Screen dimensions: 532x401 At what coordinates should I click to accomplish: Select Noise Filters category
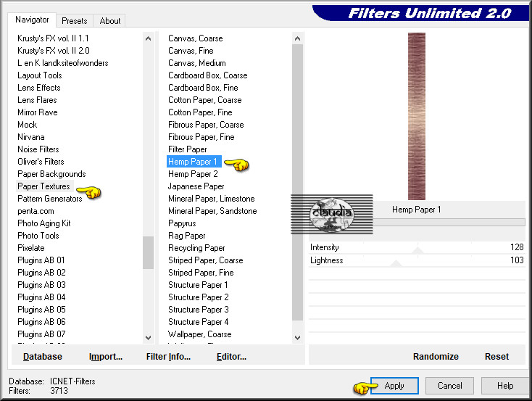tap(38, 149)
